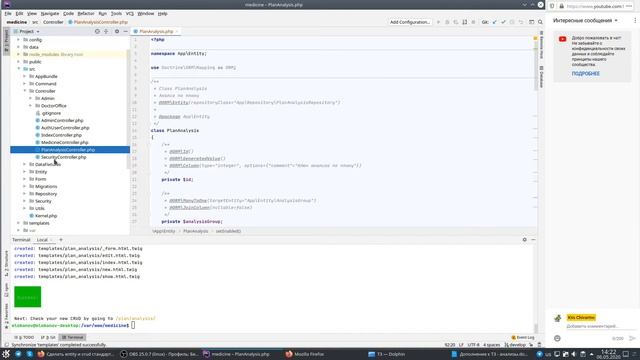Viewport: 640px width, 360px height.
Task: Open the Git tool window tab at bottom
Action: (48, 338)
